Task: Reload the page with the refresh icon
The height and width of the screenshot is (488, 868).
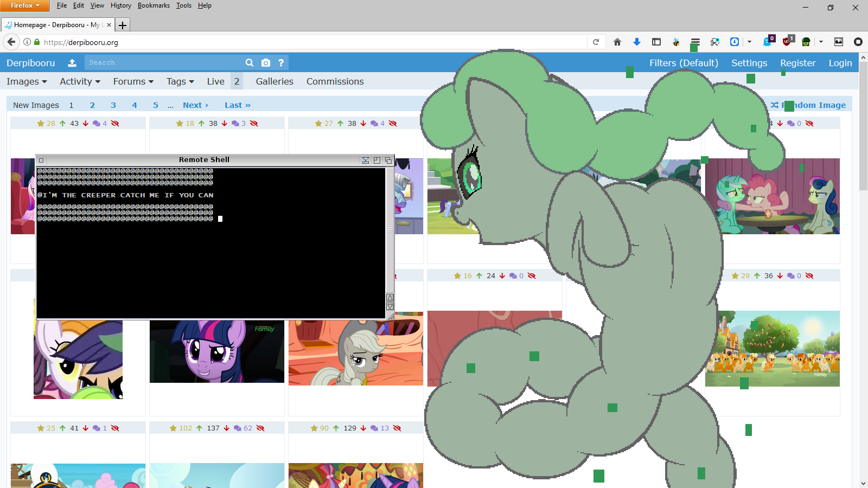Action: [596, 42]
